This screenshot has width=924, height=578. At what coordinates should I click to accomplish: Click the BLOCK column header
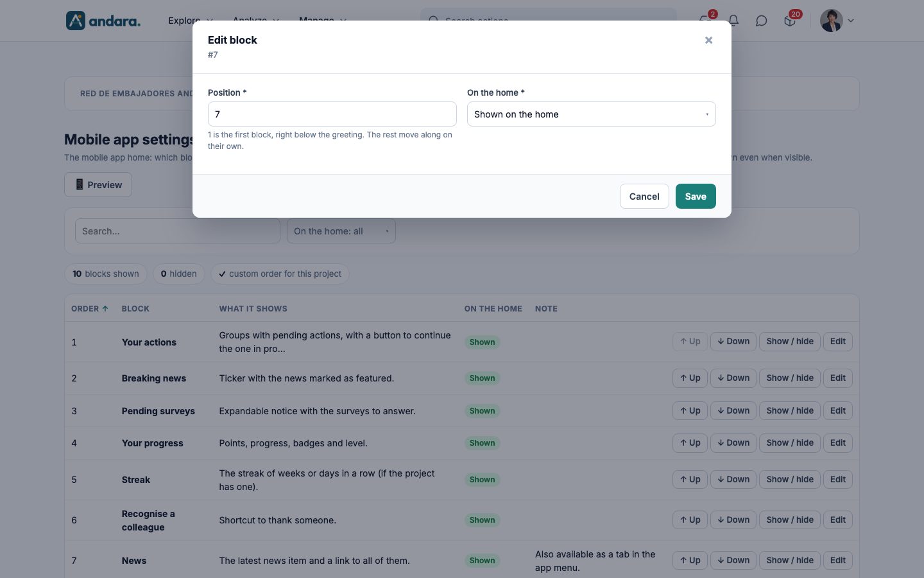[x=135, y=309]
